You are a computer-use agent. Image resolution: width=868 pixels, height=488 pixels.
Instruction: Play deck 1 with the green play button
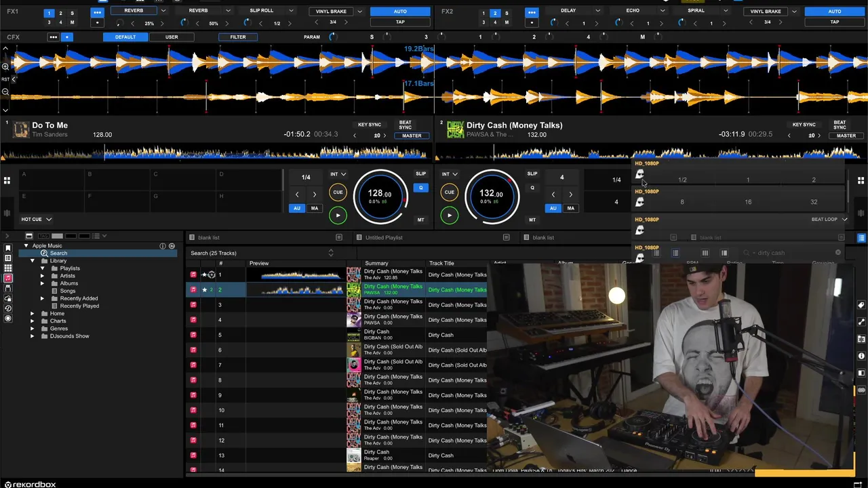click(338, 216)
